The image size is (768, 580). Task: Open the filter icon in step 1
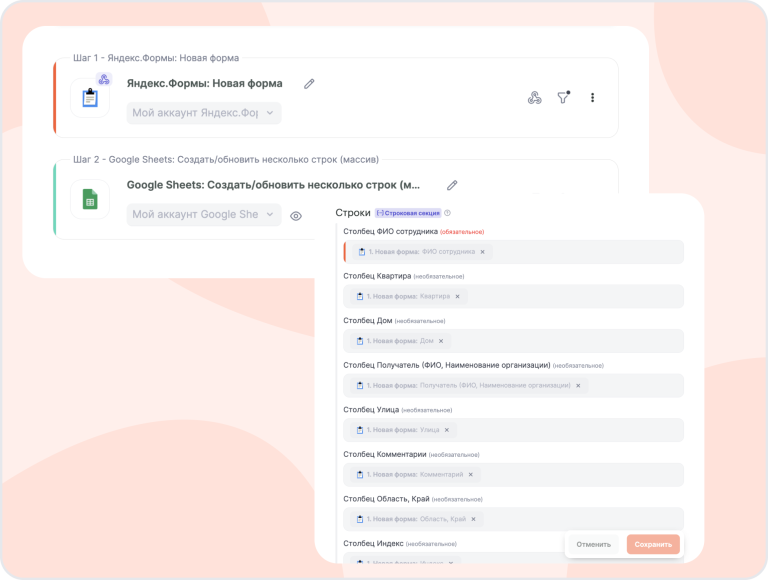pyautogui.click(x=564, y=97)
